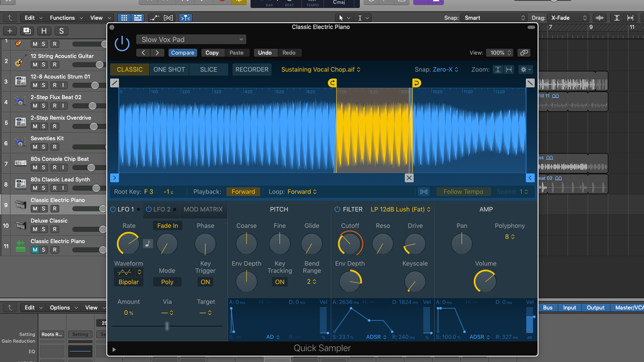
Task: Open the Snap Smart dropdown in tracks area
Action: click(x=494, y=18)
